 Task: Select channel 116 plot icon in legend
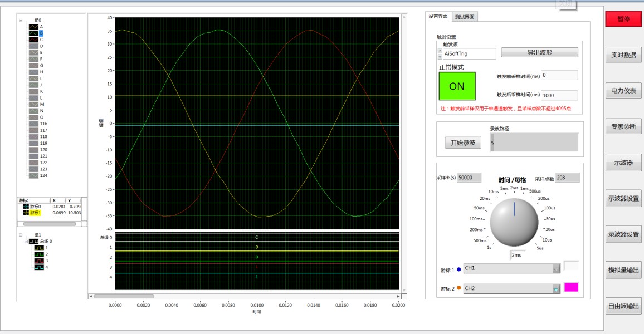click(x=33, y=124)
